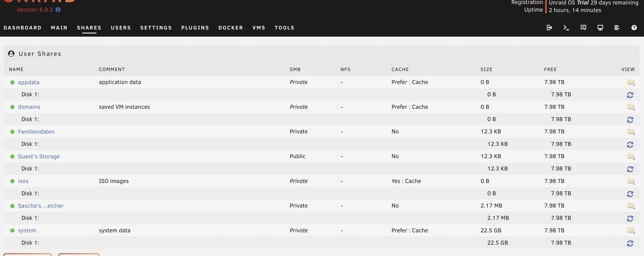
Task: Open the Docker tab
Action: click(230, 28)
